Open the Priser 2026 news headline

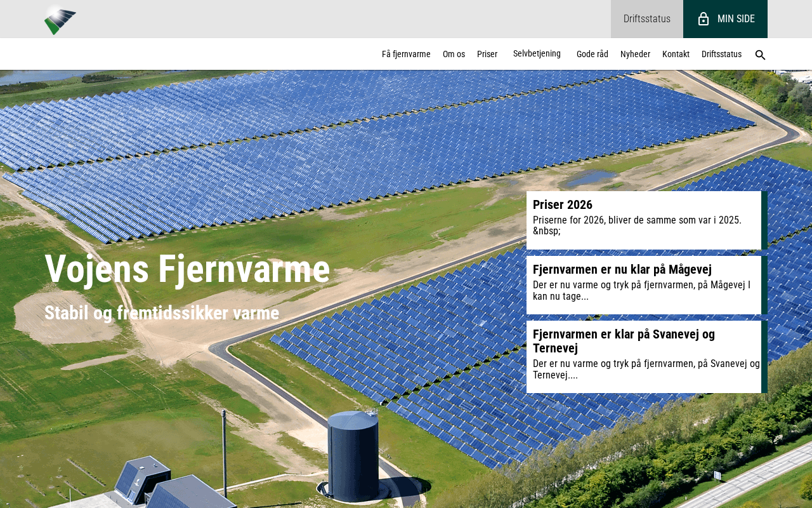coord(563,204)
